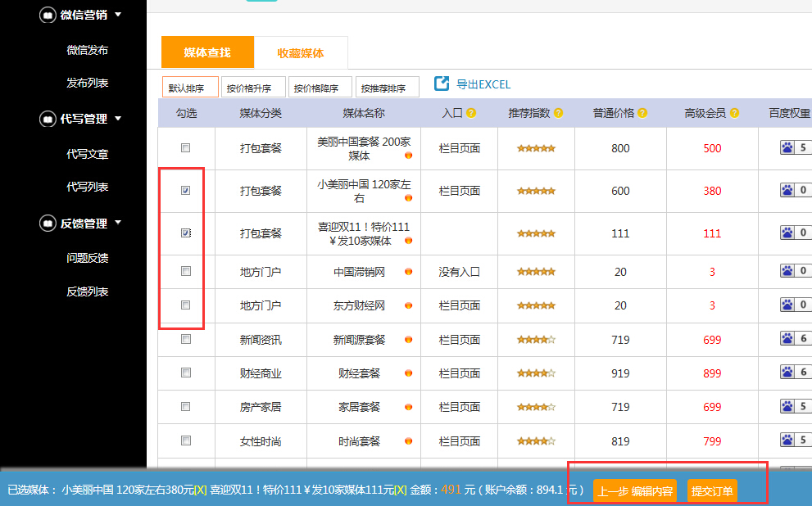Click the five-star rating for 时尚套餐
This screenshot has width=812, height=506.
(x=537, y=440)
